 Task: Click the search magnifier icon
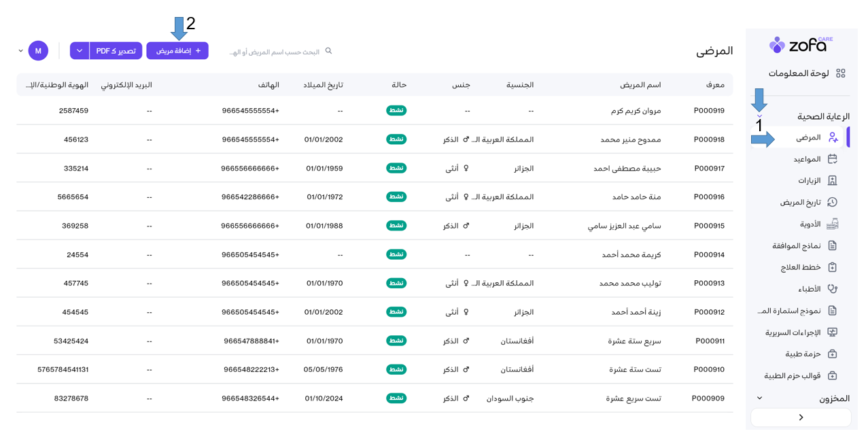pos(328,51)
